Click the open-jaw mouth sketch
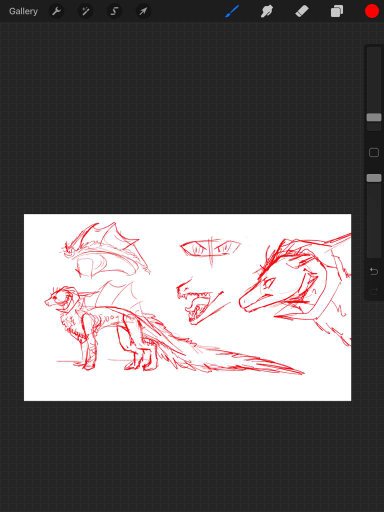The image size is (384, 512). tap(203, 302)
